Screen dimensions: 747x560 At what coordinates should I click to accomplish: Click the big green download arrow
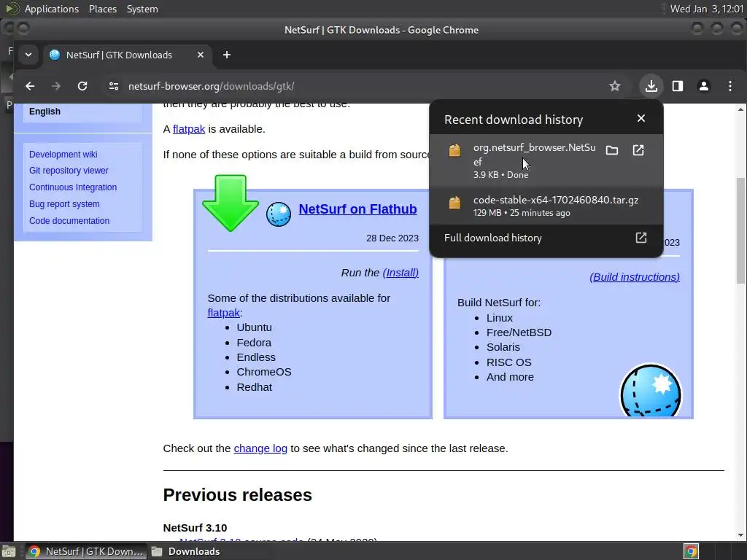(x=231, y=203)
